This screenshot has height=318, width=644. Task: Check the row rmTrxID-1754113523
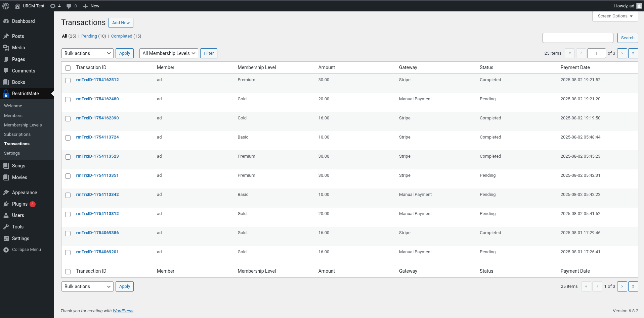pos(68,157)
